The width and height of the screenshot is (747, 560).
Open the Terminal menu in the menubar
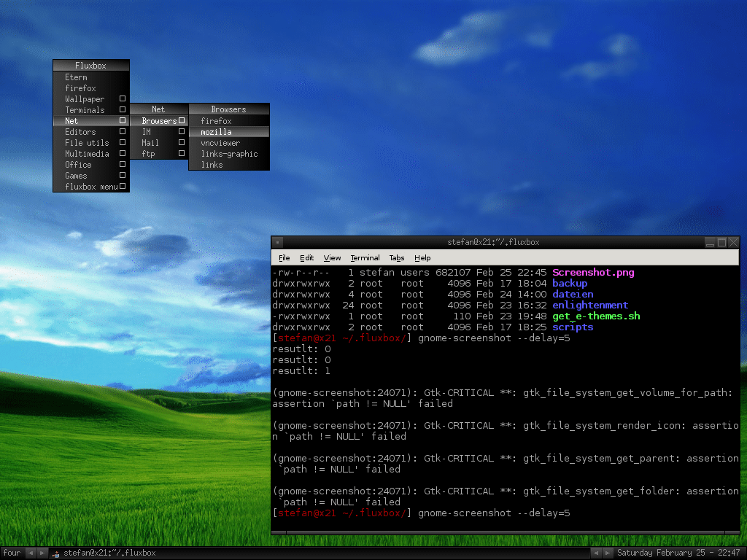365,257
